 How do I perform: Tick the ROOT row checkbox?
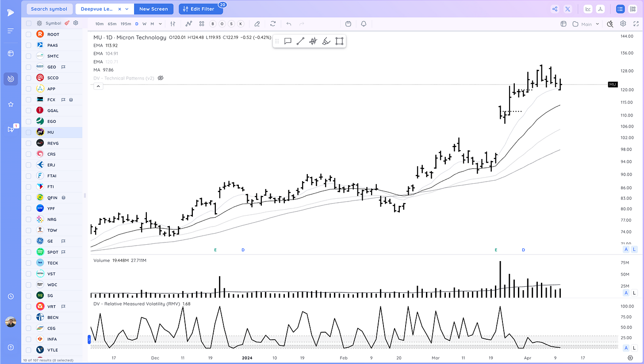pyautogui.click(x=28, y=34)
